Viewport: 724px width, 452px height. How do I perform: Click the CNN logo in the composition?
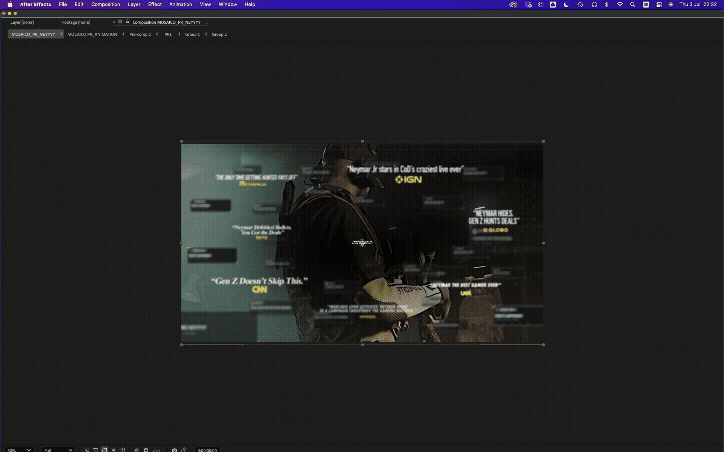pos(260,289)
